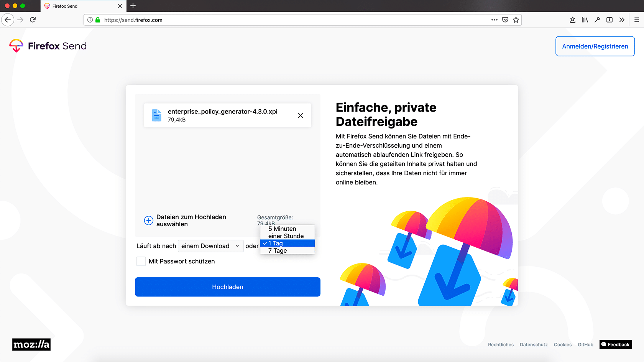This screenshot has height=362, width=644.
Task: Reload the page with the refresh icon
Action: 33,20
